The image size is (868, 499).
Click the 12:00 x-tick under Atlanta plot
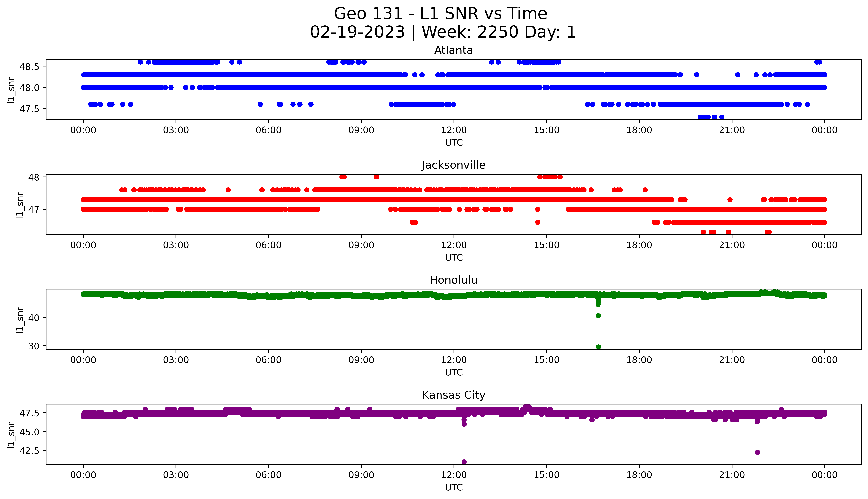tap(454, 130)
